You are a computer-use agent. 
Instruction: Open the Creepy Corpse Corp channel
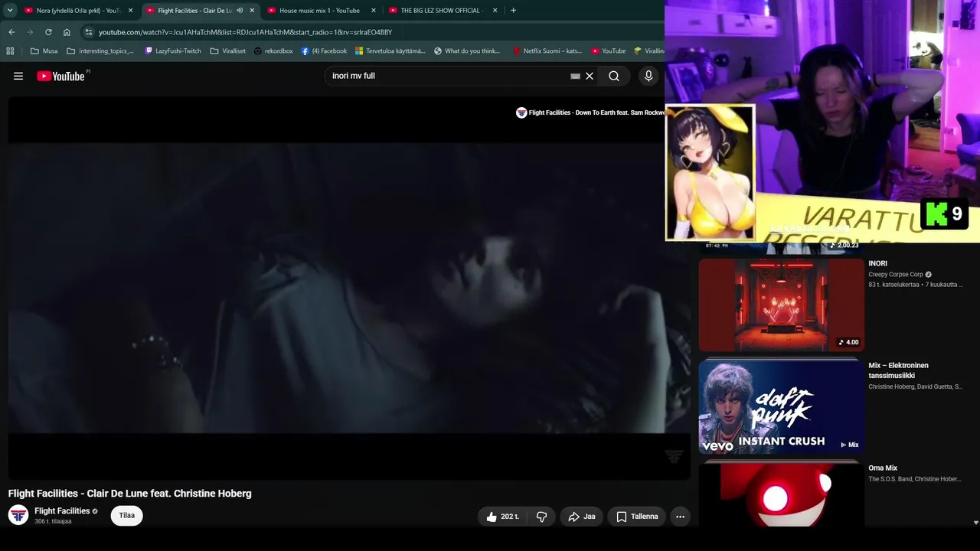(x=896, y=274)
